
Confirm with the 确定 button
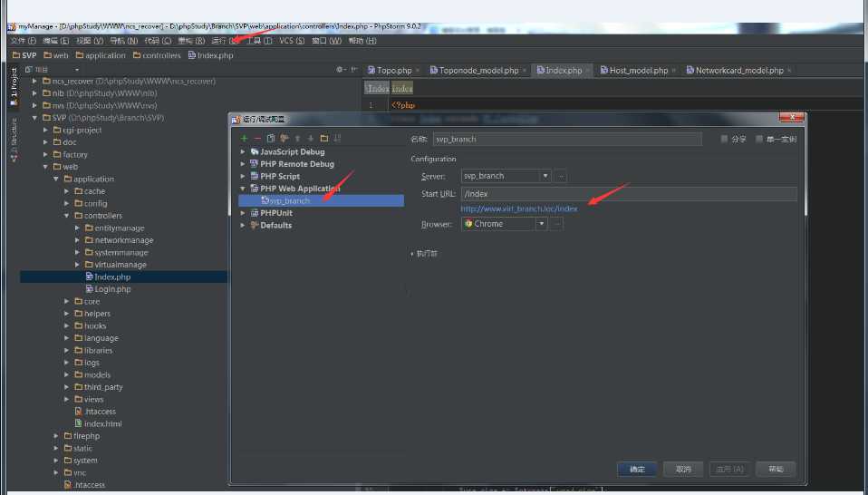click(x=637, y=469)
